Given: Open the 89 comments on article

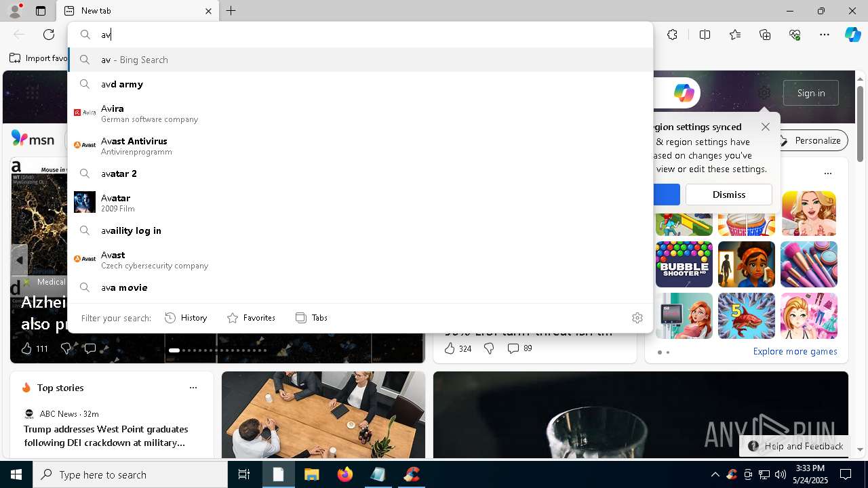Looking at the screenshot, I should pos(519,348).
